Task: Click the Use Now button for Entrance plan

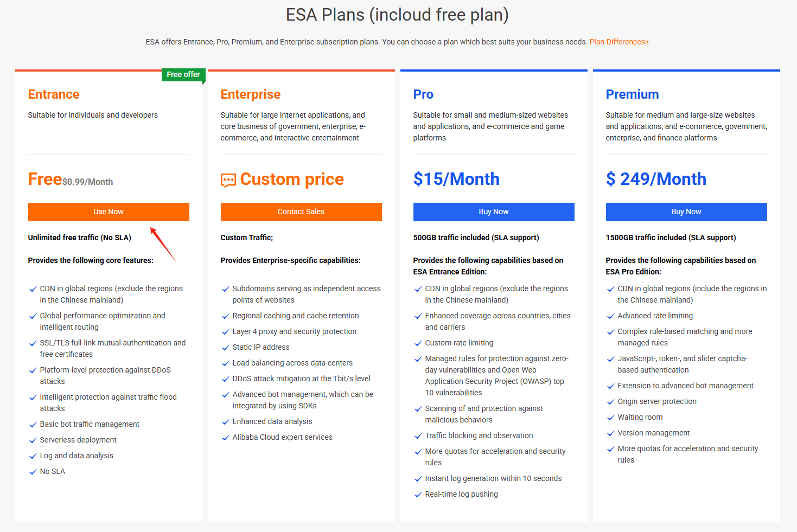Action: 109,212
